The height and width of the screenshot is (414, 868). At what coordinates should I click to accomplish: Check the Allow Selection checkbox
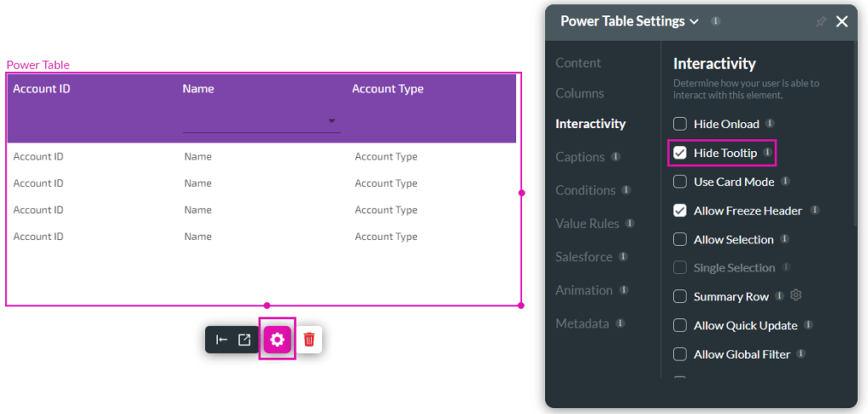pyautogui.click(x=680, y=239)
